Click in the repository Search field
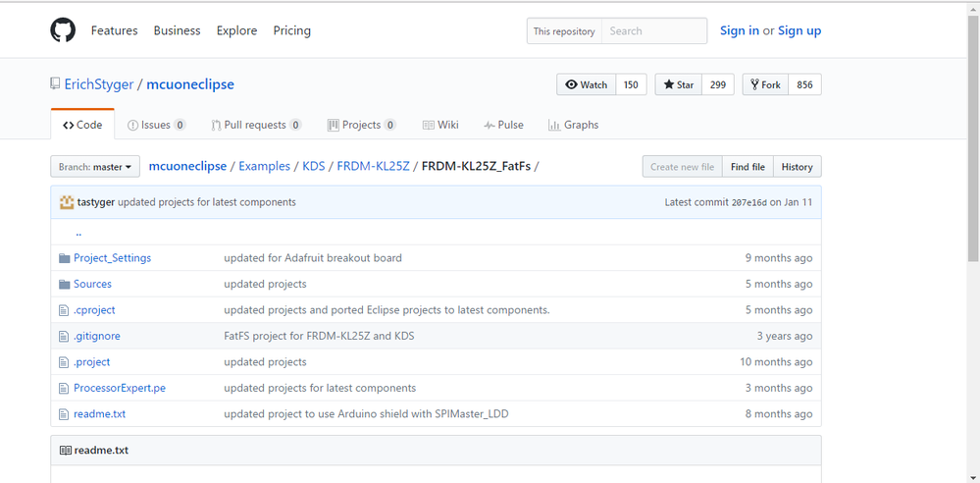Image resolution: width=980 pixels, height=483 pixels. tap(653, 31)
